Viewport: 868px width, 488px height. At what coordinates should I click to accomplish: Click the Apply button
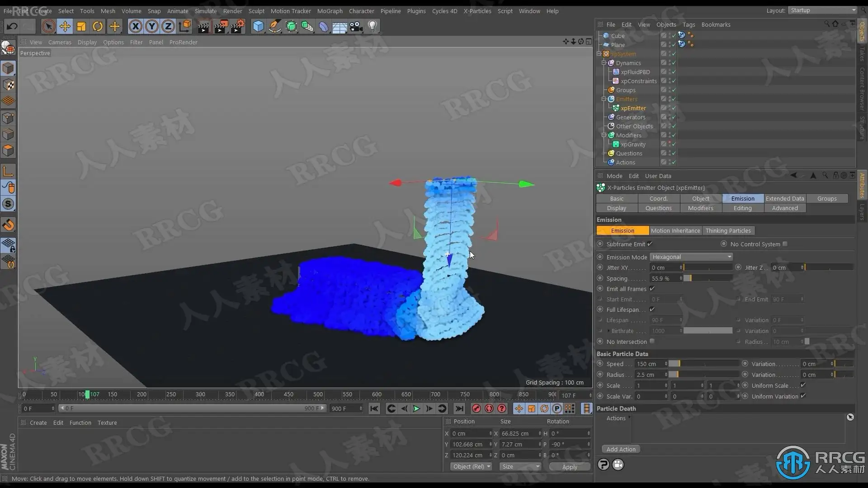click(x=569, y=467)
